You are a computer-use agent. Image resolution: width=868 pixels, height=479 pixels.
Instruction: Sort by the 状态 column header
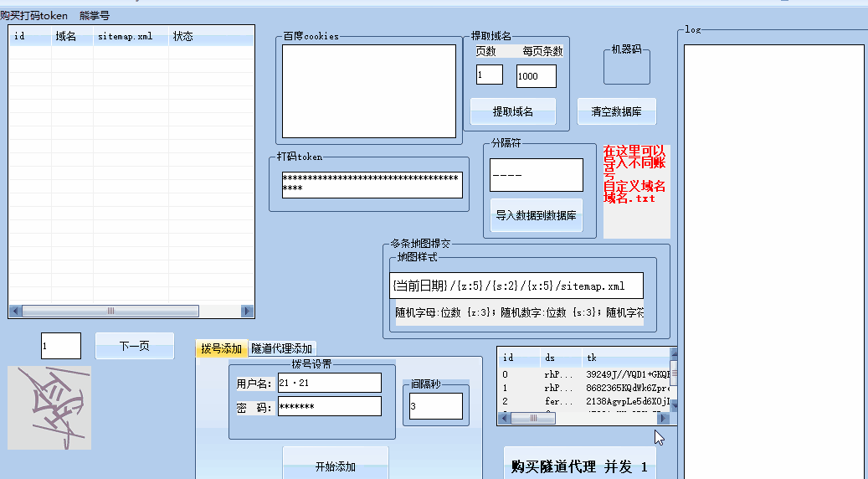211,36
